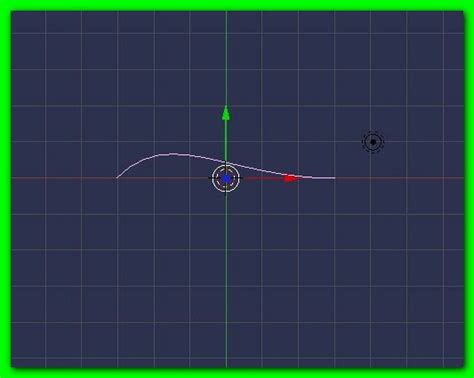Select the pink curve object
Image resolution: width=474 pixels, height=378 pixels.
[226, 166]
